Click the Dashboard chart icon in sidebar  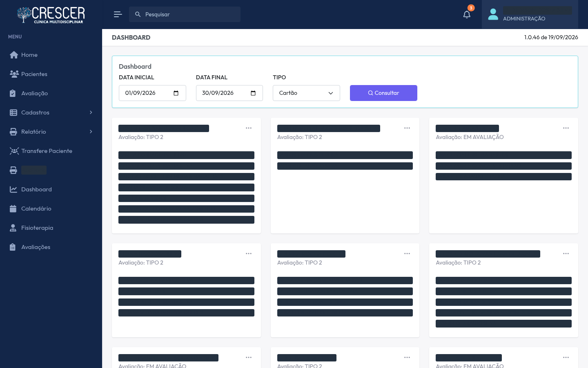(13, 189)
